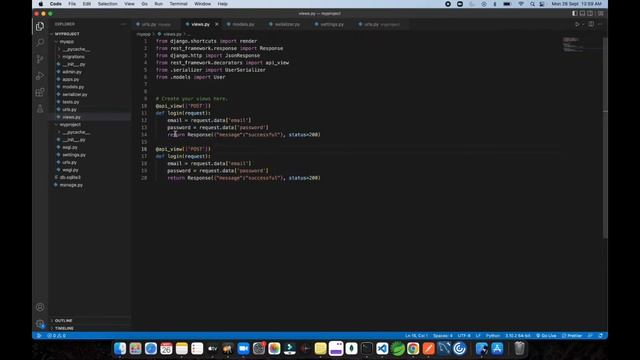Viewport: 640px width, 360px height.
Task: Open the Search view in activity bar
Action: tap(40, 42)
